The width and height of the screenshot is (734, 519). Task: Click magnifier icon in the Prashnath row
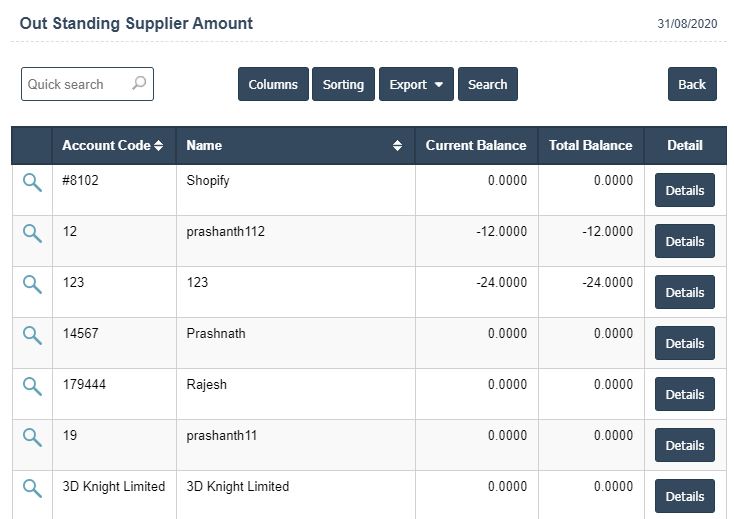point(32,335)
